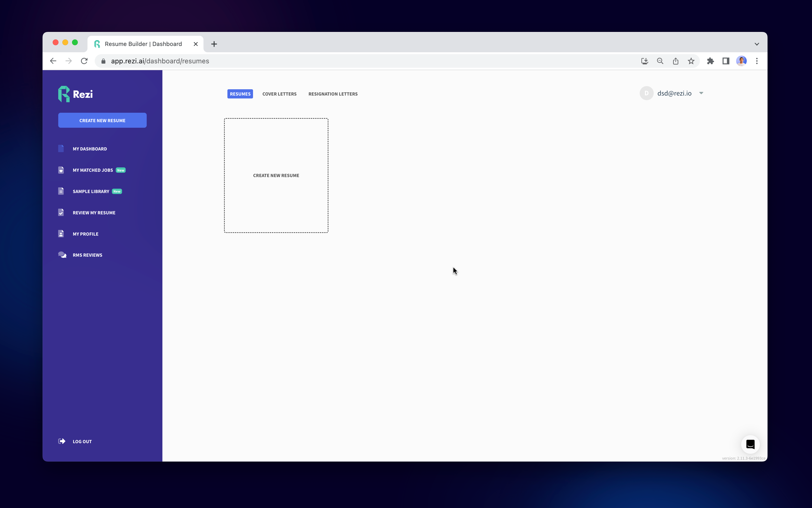
Task: Click the dashed Create New Resume card
Action: click(276, 175)
